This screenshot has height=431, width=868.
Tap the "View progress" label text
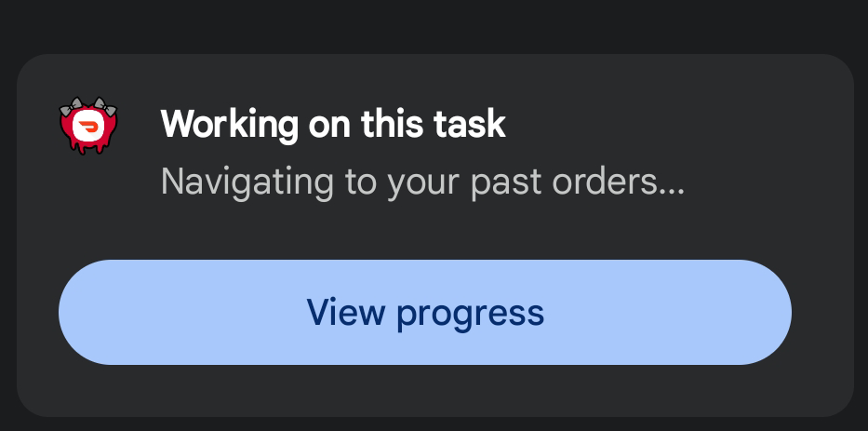tap(425, 312)
